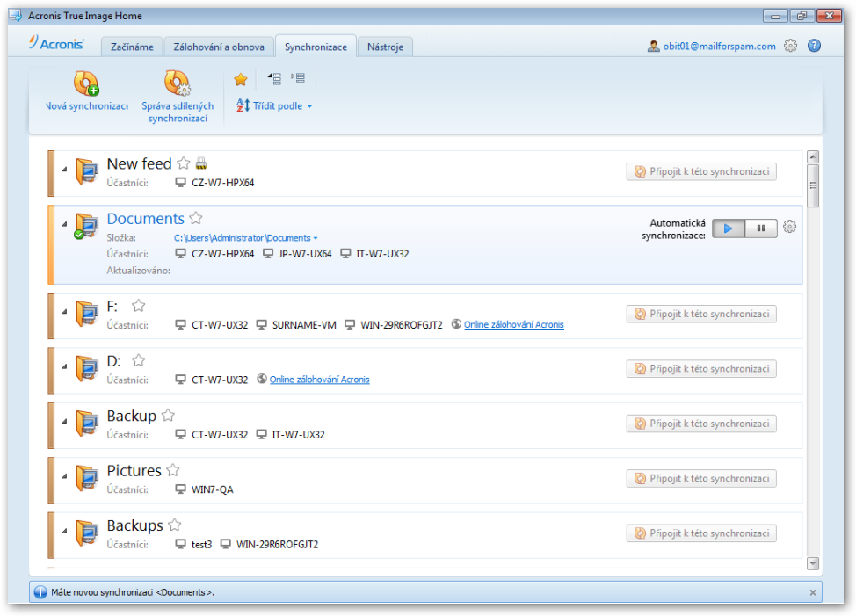Click the Documents sync folder icon

point(86,226)
